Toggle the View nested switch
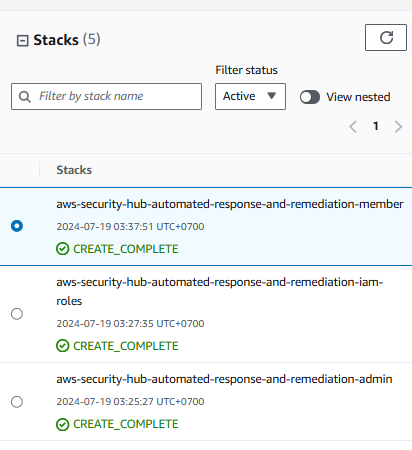 (x=310, y=97)
